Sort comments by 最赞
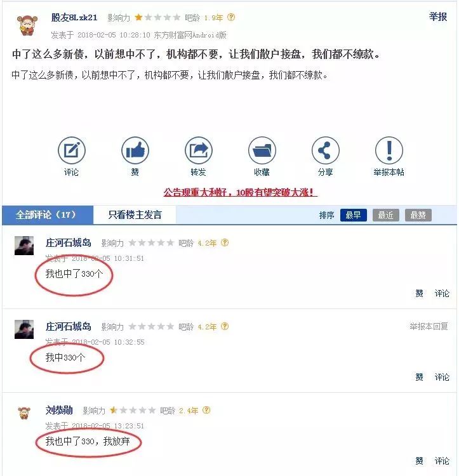This screenshot has height=476, width=459. coord(418,215)
